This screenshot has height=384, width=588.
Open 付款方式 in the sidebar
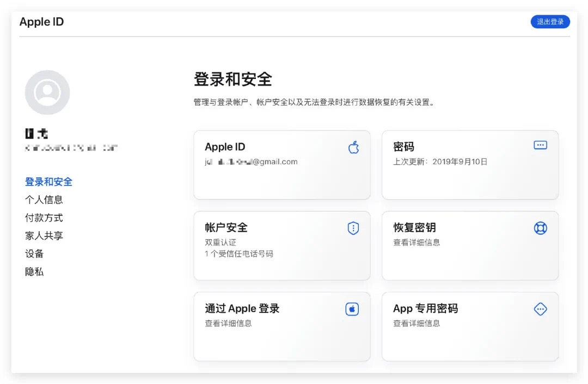click(44, 218)
